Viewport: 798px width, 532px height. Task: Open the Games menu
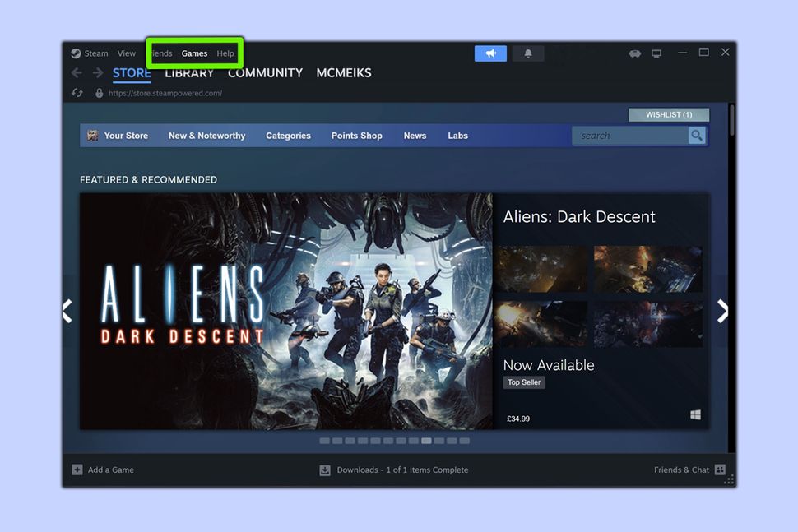pyautogui.click(x=194, y=53)
